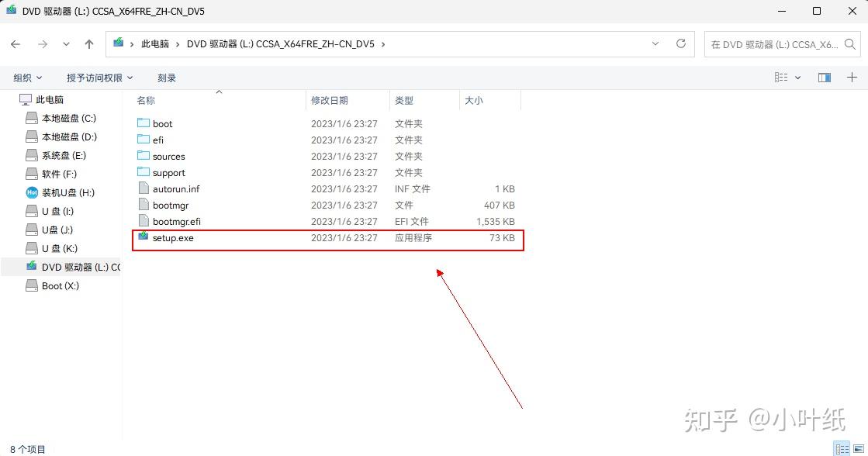Switch to thumbnail view via status bar icon

(858, 447)
